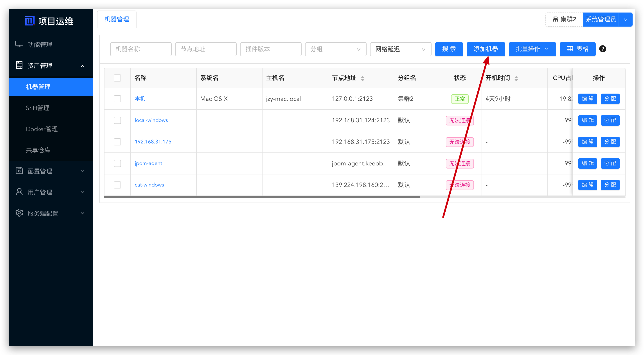This screenshot has height=355, width=644.
Task: Tick the cat-windows row checkbox
Action: 117,185
